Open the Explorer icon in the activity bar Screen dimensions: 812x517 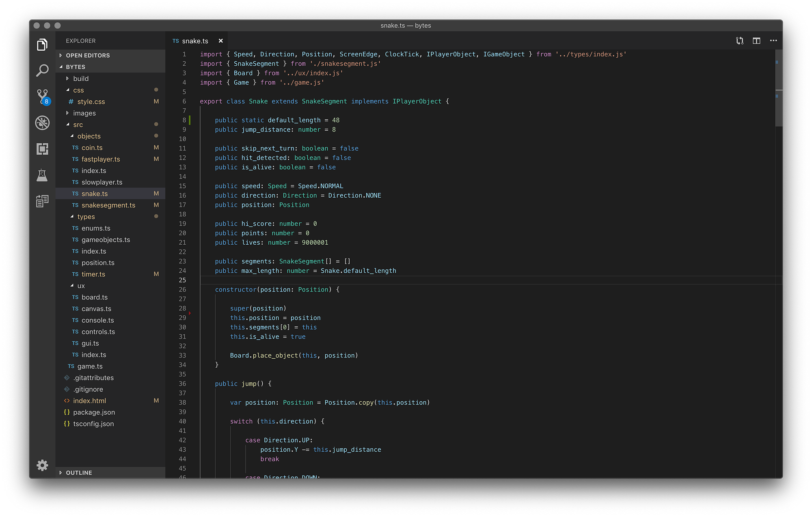42,45
